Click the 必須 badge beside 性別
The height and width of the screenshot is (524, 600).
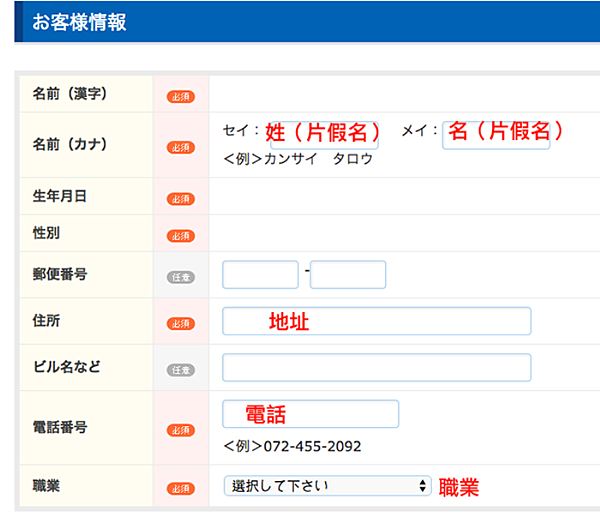(x=180, y=236)
